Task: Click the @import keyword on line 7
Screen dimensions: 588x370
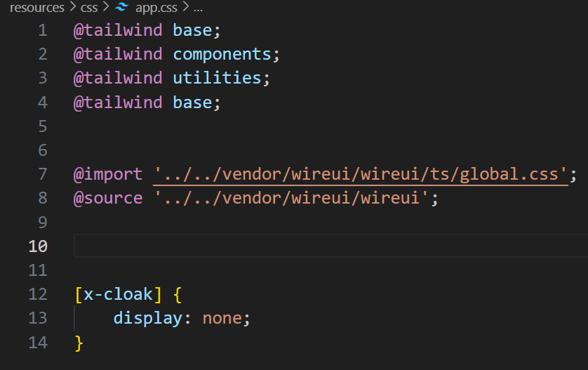Action: tap(108, 174)
